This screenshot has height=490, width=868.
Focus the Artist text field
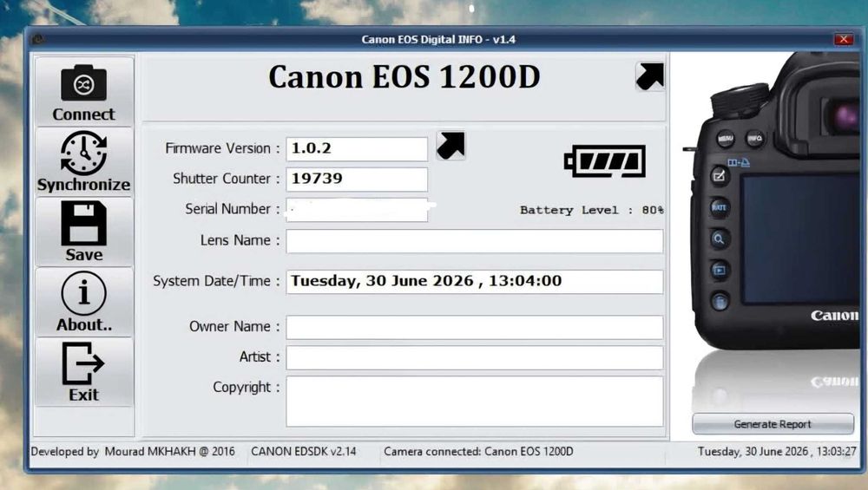tap(475, 358)
